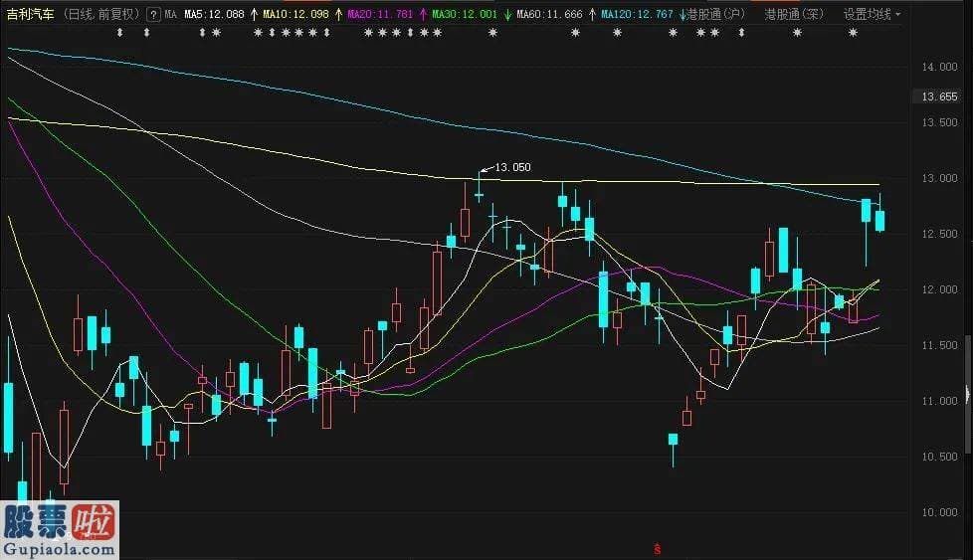The image size is (973, 560).
Task: Click the leftmost double-arrow event marker
Action: 119,32
